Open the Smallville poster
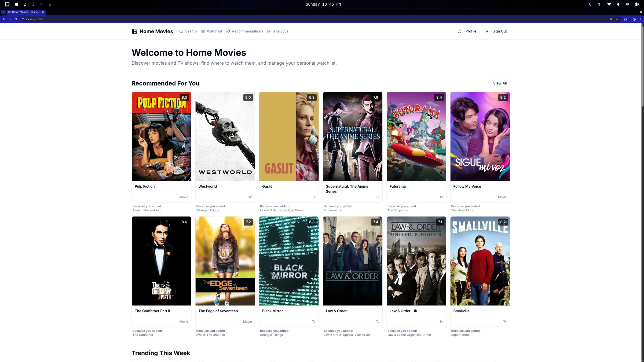 coord(480,261)
